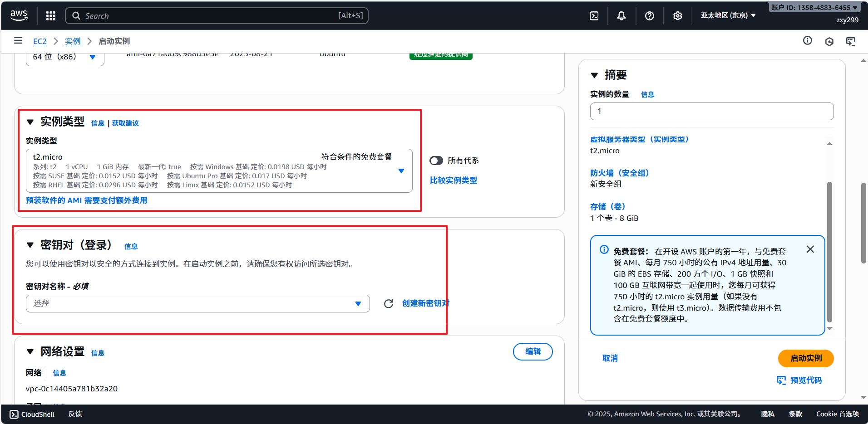Open the help question-mark icon
The image size is (868, 424).
click(650, 16)
